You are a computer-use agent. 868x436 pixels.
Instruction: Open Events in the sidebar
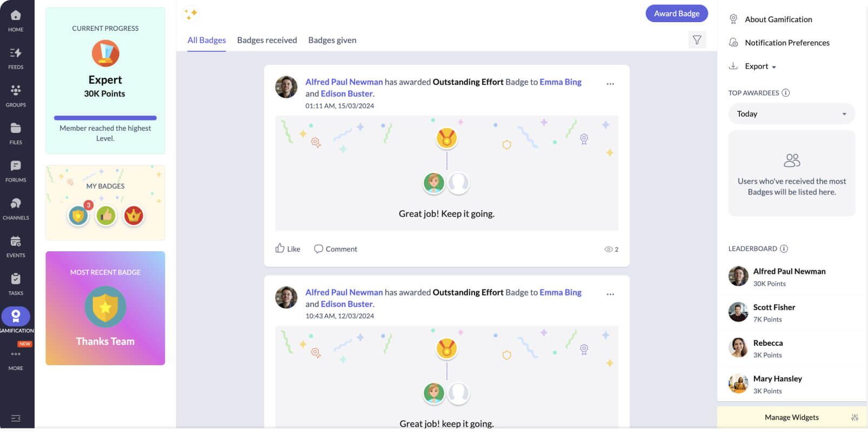click(16, 246)
